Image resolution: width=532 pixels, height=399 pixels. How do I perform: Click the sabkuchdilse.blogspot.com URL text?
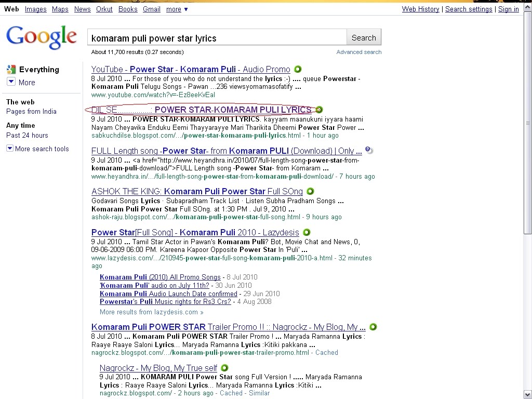(x=196, y=136)
